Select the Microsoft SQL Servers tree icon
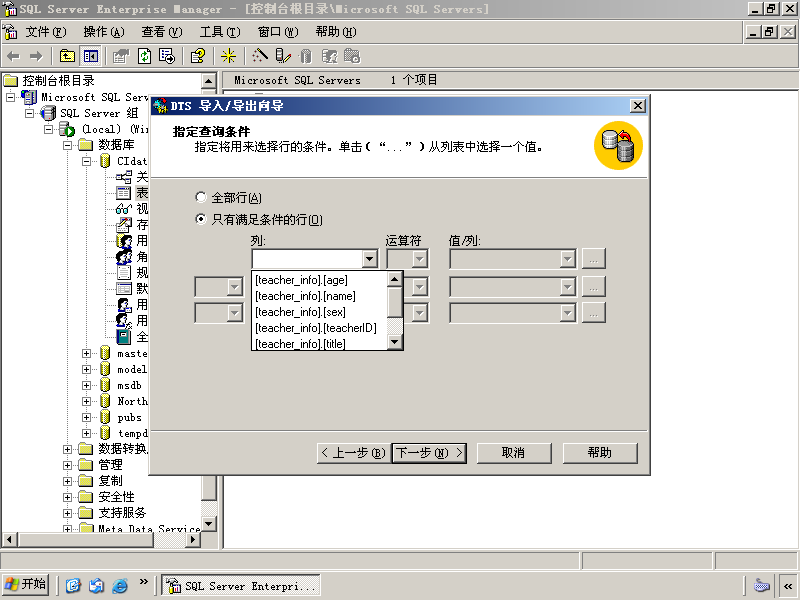This screenshot has height=600, width=800. tap(29, 97)
